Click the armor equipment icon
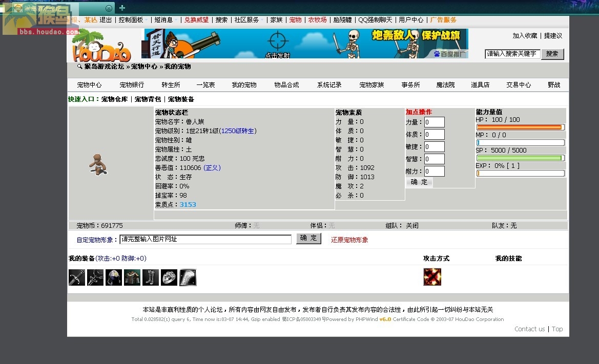599x364 pixels. coord(132,277)
